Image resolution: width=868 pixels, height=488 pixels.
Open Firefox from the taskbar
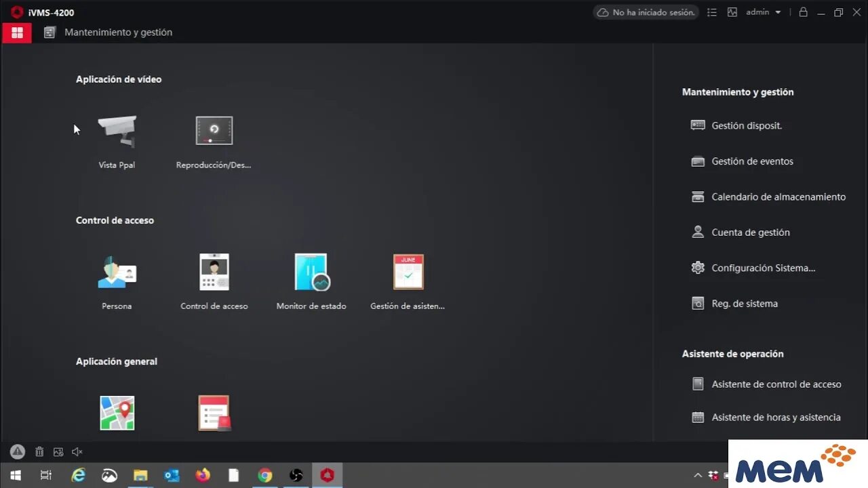[203, 476]
